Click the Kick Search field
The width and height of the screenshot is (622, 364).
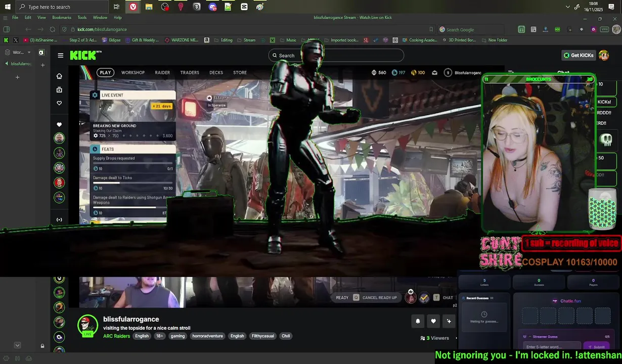pyautogui.click(x=336, y=56)
